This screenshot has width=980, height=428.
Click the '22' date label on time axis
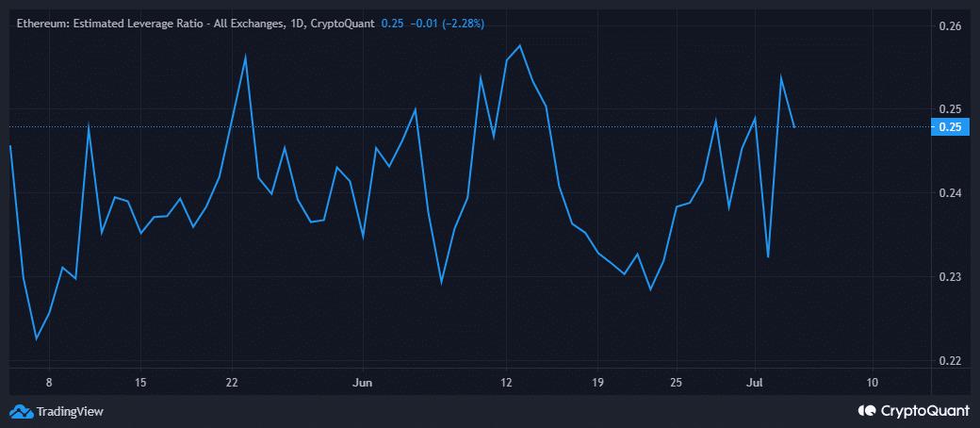coord(232,383)
